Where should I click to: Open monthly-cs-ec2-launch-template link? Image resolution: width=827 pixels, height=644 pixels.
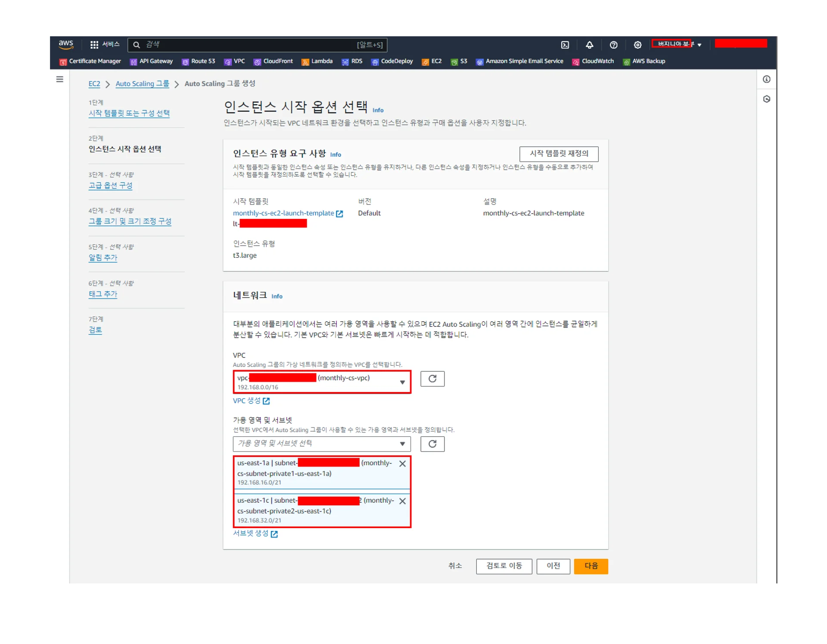click(x=283, y=213)
